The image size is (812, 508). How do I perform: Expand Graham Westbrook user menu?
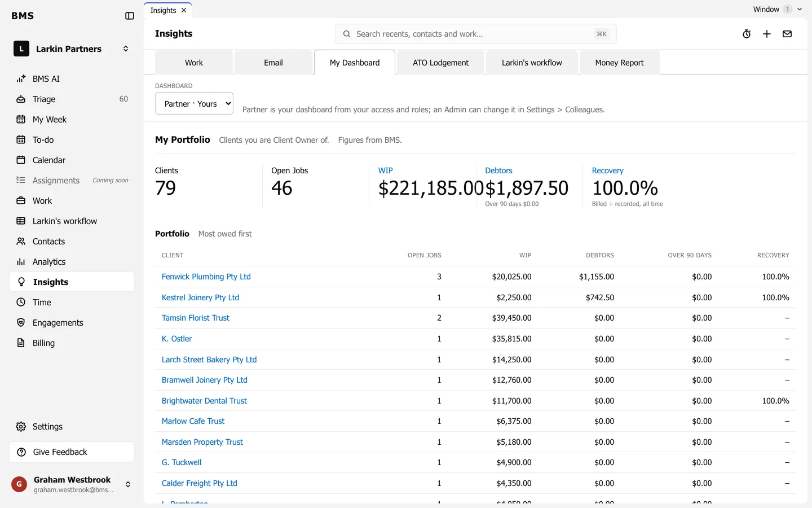[128, 484]
